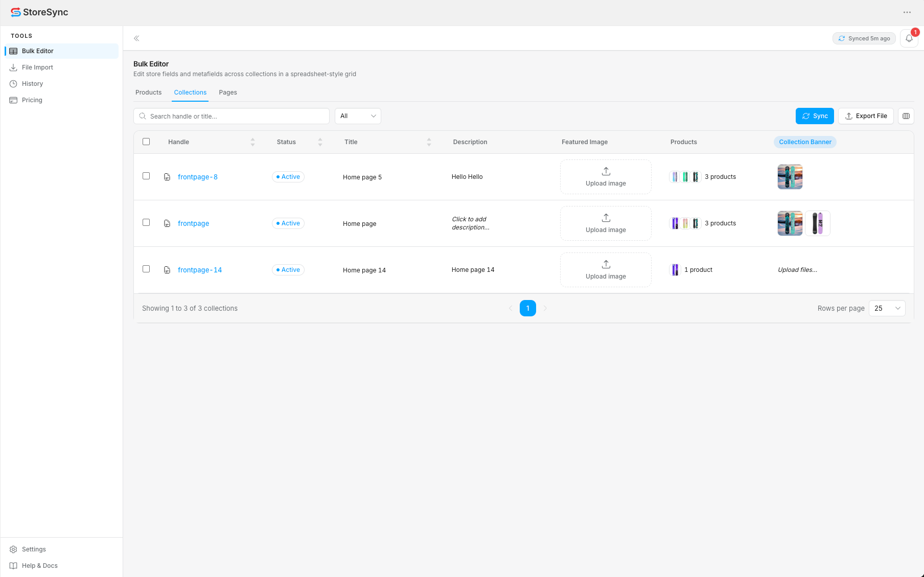Open Bulk Editor in the sidebar

61,51
